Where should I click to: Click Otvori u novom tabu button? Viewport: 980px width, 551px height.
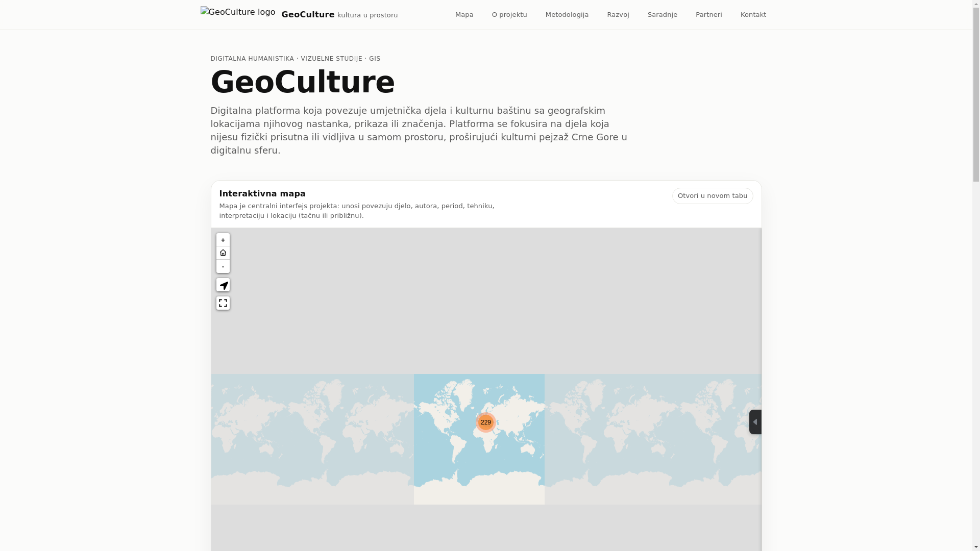(712, 196)
